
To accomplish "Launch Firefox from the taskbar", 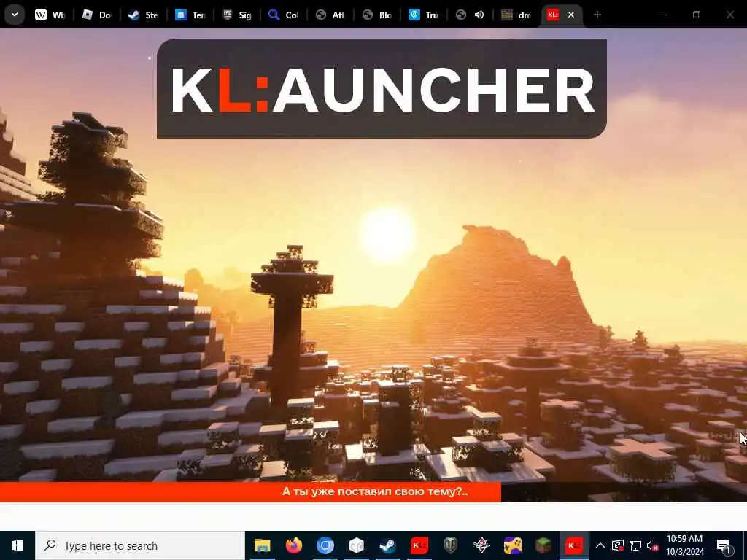I will click(293, 545).
